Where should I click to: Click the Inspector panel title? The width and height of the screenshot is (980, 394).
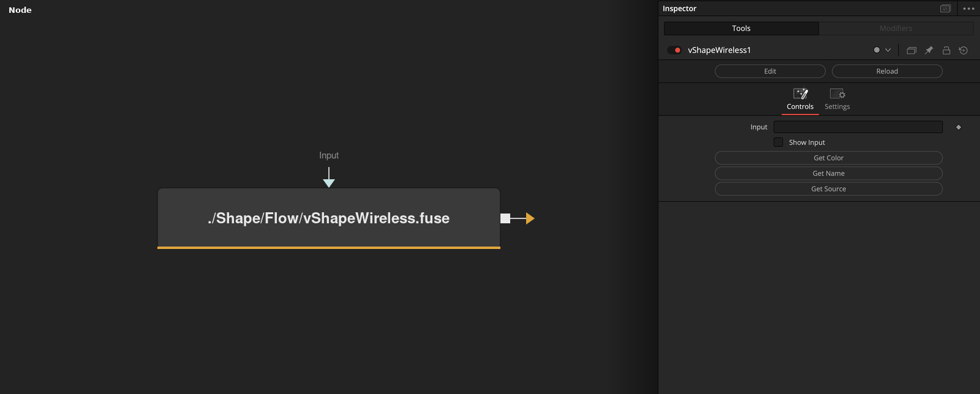(679, 9)
